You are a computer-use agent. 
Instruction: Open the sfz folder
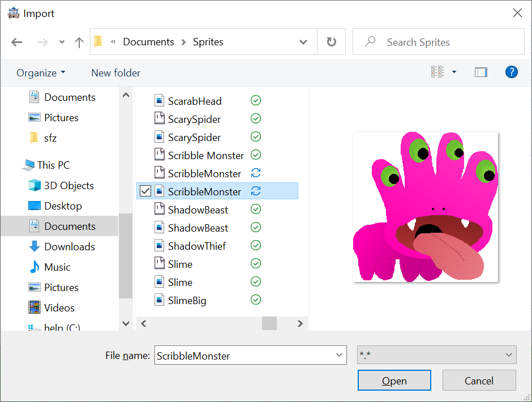click(43, 138)
